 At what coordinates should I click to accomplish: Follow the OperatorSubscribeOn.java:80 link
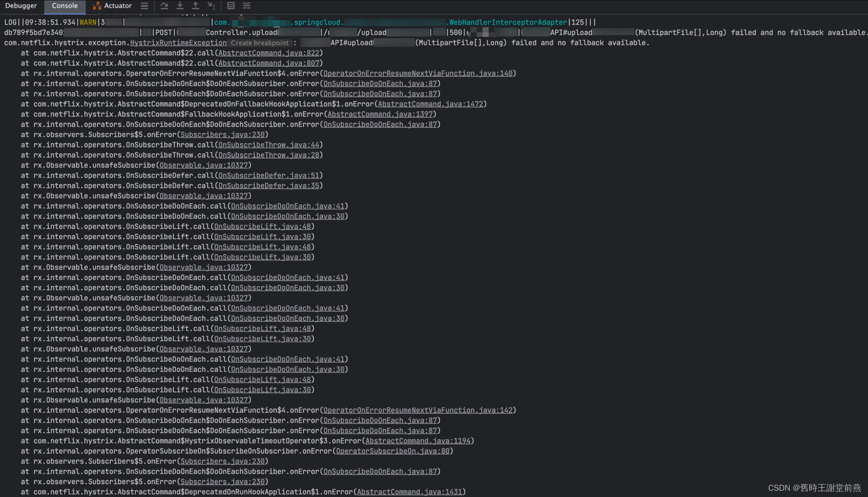pyautogui.click(x=393, y=451)
